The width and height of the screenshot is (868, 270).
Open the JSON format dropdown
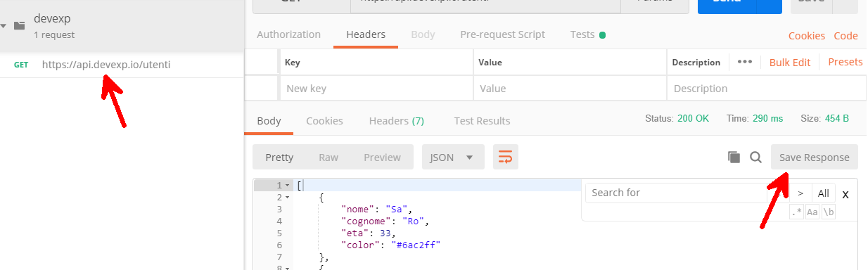pyautogui.click(x=453, y=157)
